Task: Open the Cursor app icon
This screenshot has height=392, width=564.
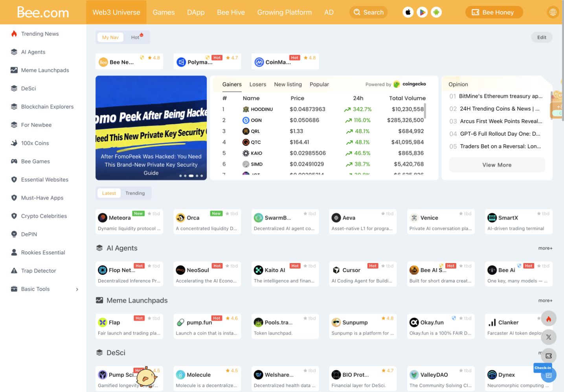Action: (336, 270)
